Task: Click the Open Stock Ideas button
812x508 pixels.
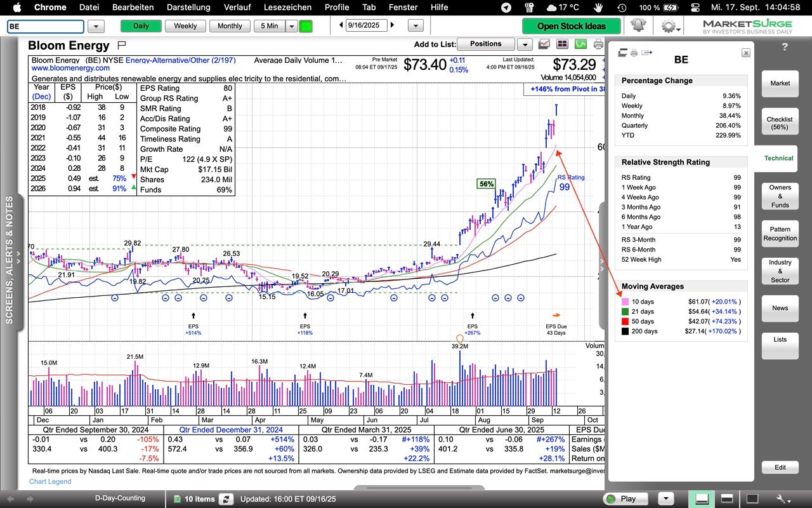Action: tap(571, 26)
